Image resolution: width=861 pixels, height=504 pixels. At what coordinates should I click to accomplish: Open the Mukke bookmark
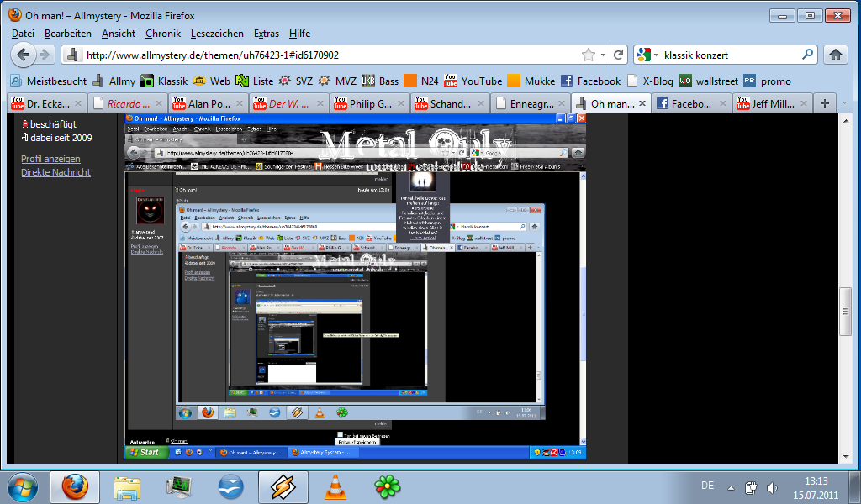tap(531, 81)
